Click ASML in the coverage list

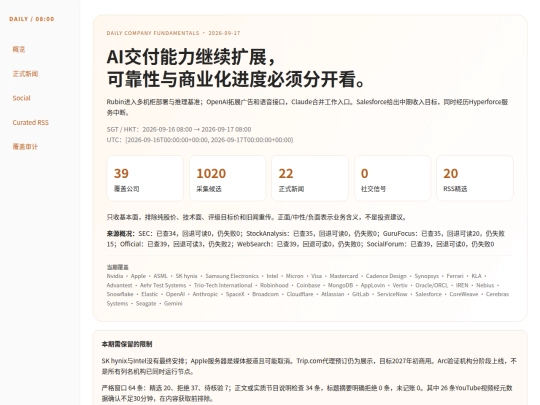160,276
